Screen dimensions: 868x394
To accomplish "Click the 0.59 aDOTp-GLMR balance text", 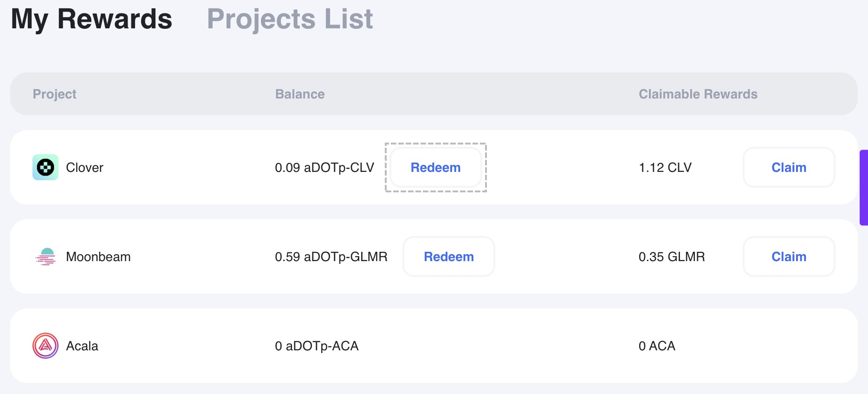I will 331,256.
